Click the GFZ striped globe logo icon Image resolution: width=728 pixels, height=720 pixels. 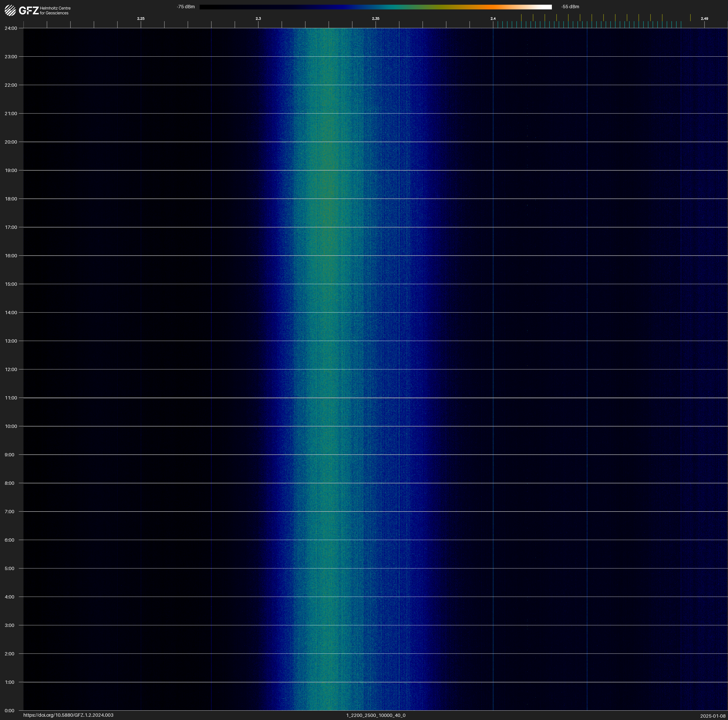[10, 11]
